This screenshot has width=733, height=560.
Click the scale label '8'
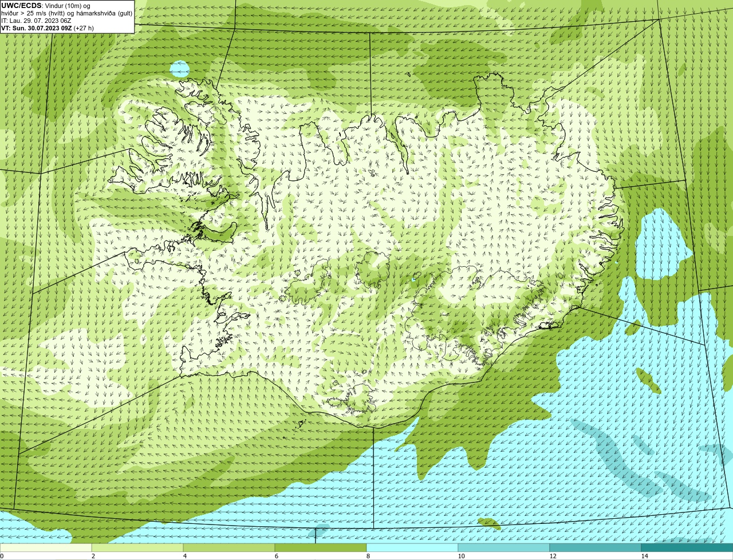[368, 556]
